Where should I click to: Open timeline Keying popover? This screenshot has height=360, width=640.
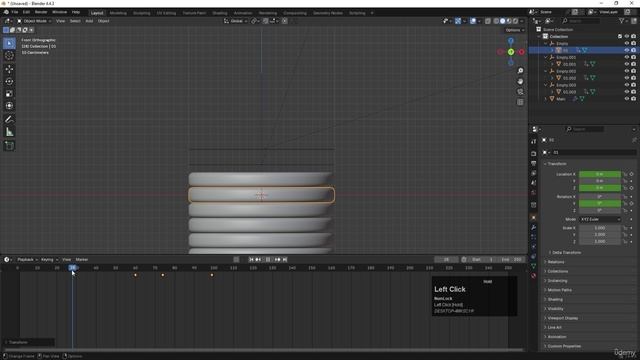[x=49, y=260]
